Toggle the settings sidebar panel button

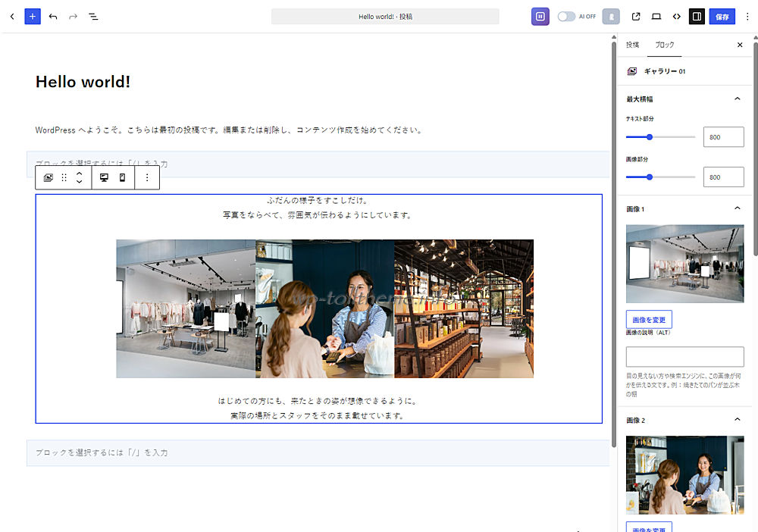pos(697,17)
